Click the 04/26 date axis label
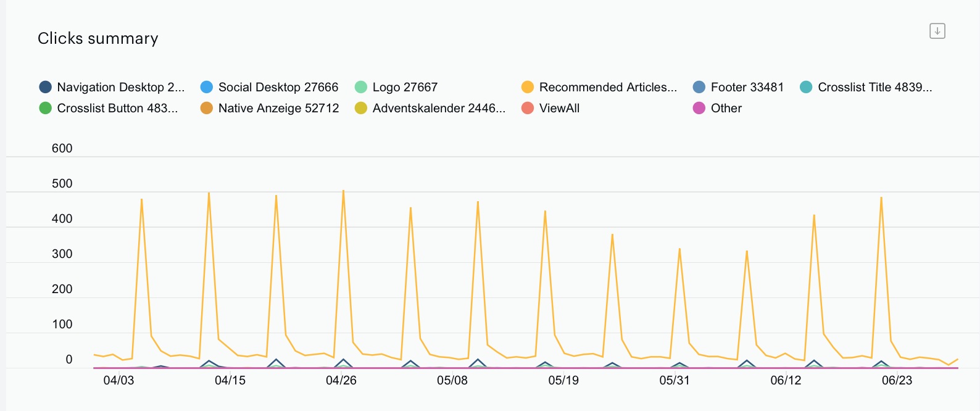Viewport: 980px width, 411px height. pyautogui.click(x=341, y=380)
